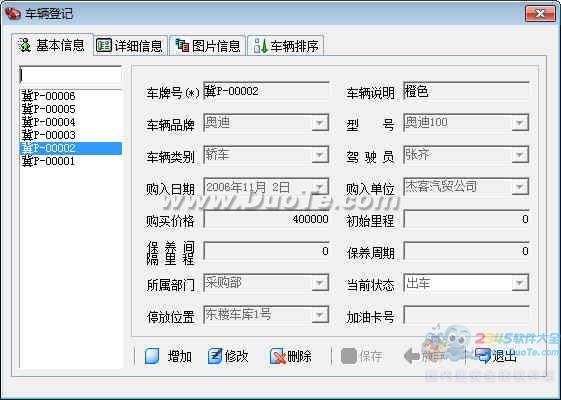Click the 详细信息 tab icon
The height and width of the screenshot is (400, 561).
click(x=104, y=45)
